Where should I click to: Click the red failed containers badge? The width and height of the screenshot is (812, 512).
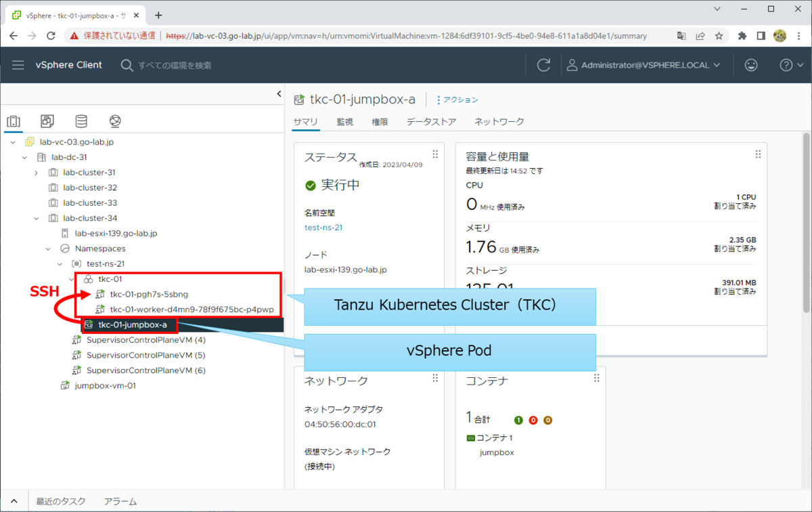point(533,420)
